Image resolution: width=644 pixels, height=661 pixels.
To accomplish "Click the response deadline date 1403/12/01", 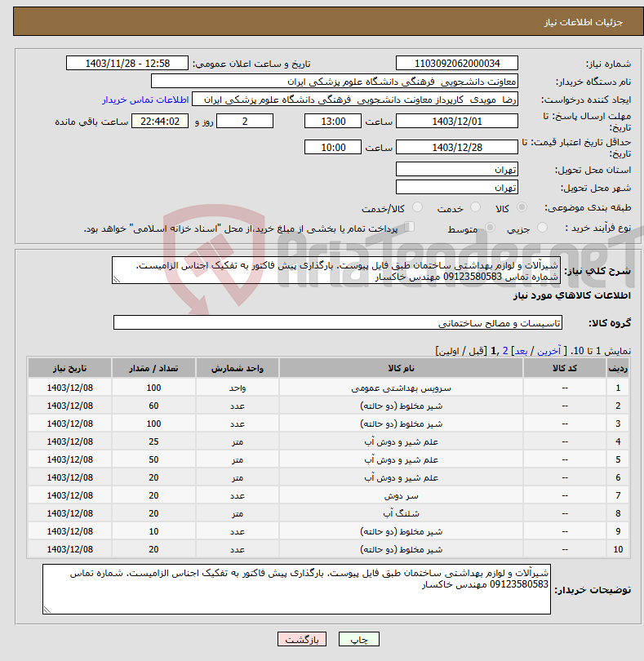I will (457, 121).
